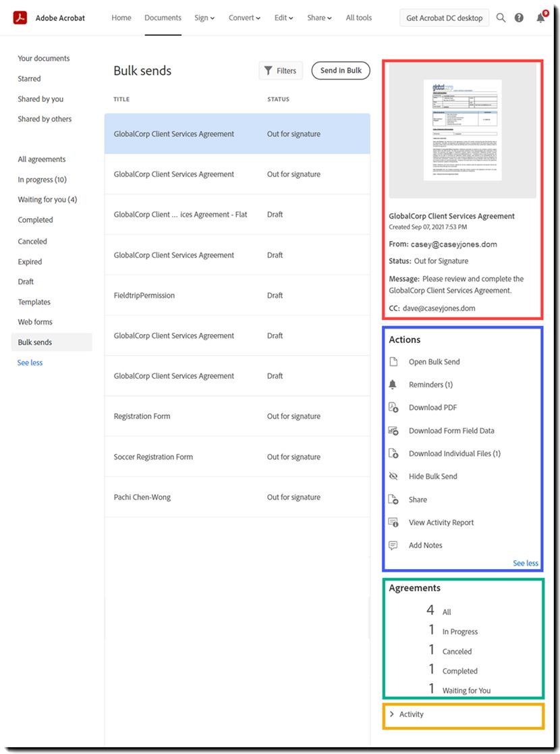560x754 pixels.
Task: Click the Share action icon
Action: [x=393, y=499]
